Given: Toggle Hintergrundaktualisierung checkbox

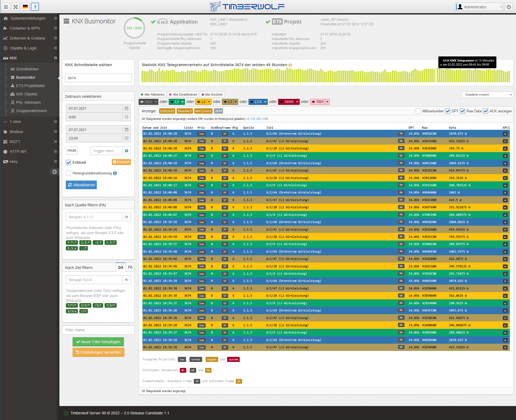Looking at the screenshot, I should 69,173.
